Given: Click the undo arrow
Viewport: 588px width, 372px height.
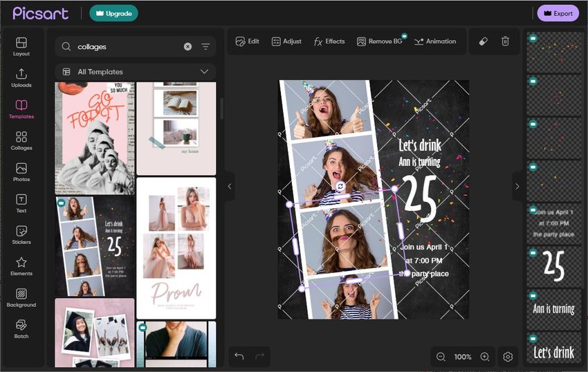Looking at the screenshot, I should click(x=239, y=356).
